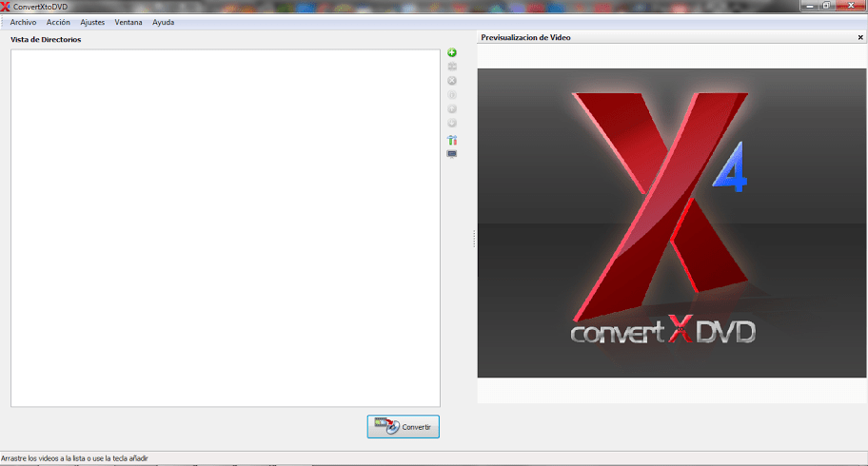The width and height of the screenshot is (868, 466).
Task: Open the Ayuda menu
Action: 164,22
